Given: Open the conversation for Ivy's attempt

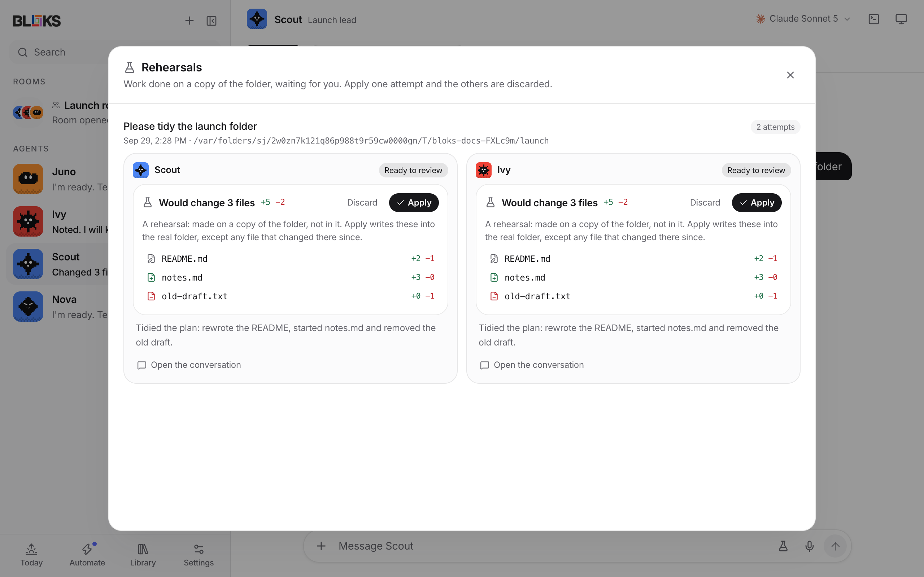Looking at the screenshot, I should click(x=532, y=365).
